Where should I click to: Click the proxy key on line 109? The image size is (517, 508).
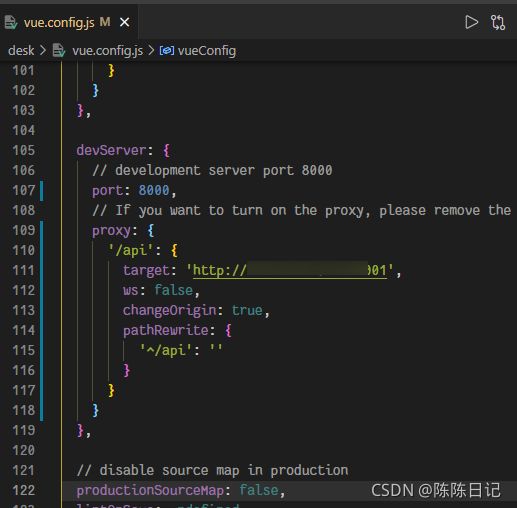tap(111, 231)
